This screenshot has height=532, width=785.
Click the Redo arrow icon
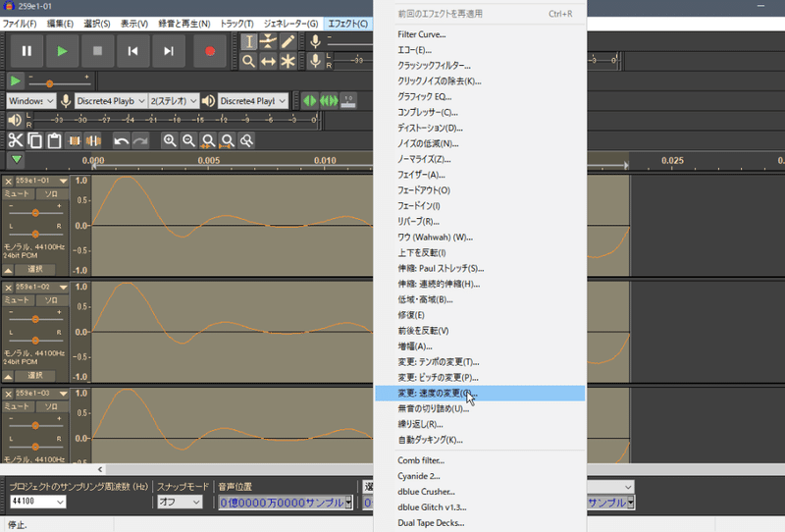140,140
